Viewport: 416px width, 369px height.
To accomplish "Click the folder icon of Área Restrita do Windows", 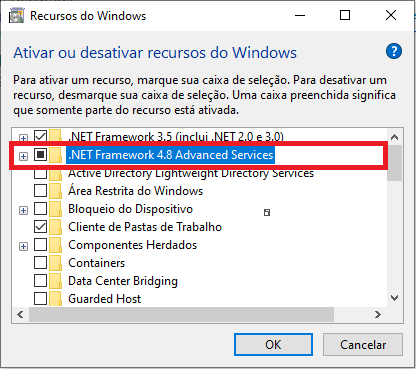I will 55,191.
